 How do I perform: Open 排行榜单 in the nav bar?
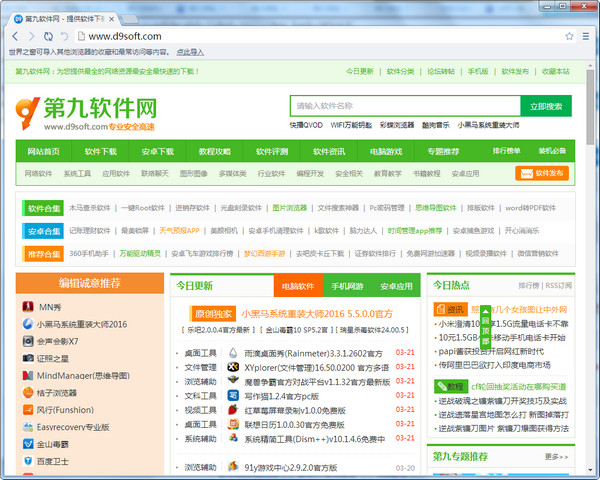click(x=506, y=151)
